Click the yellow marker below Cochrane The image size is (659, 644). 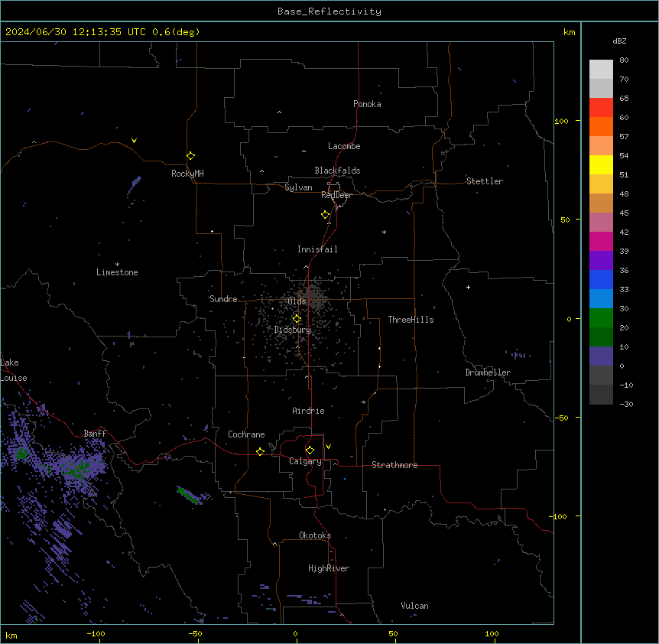[260, 451]
